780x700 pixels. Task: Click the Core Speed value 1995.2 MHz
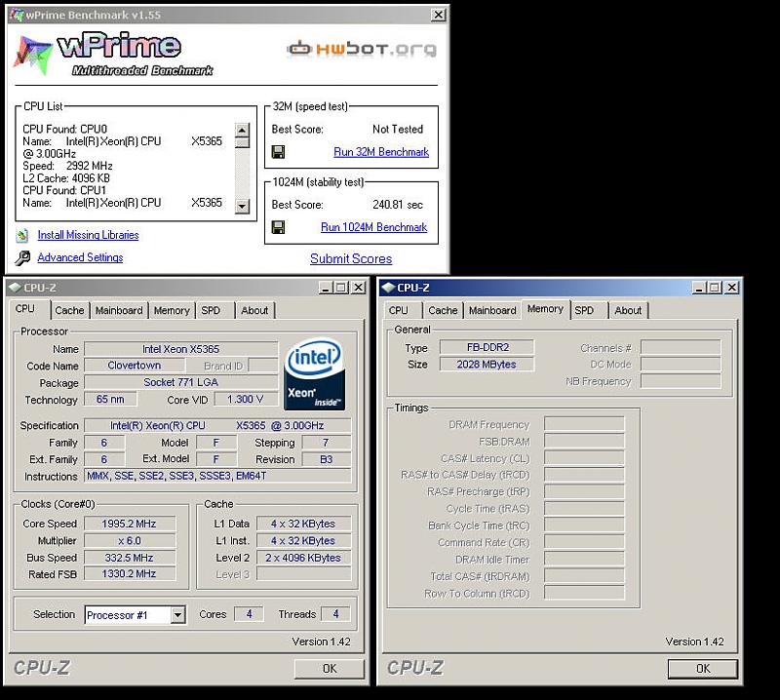click(x=130, y=524)
